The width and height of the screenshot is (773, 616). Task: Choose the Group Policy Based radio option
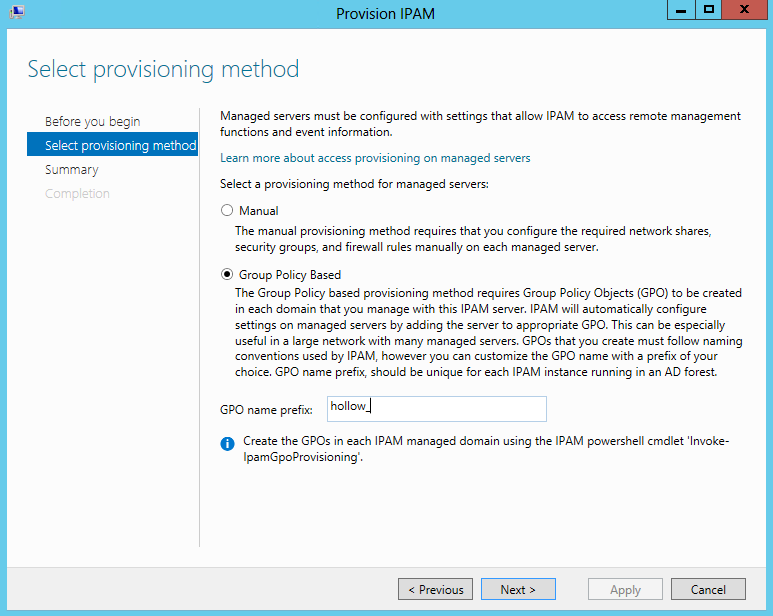click(227, 275)
